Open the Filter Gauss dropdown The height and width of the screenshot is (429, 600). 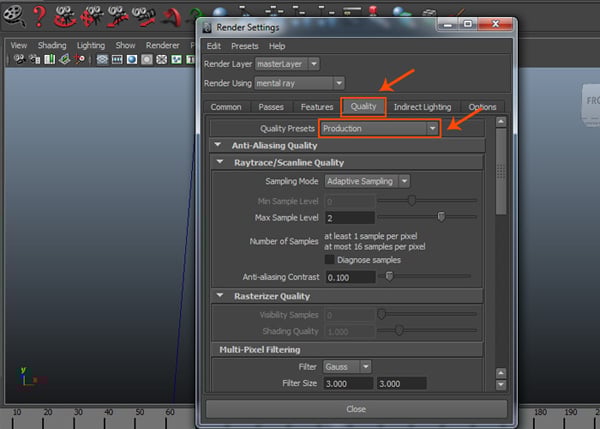pyautogui.click(x=347, y=367)
